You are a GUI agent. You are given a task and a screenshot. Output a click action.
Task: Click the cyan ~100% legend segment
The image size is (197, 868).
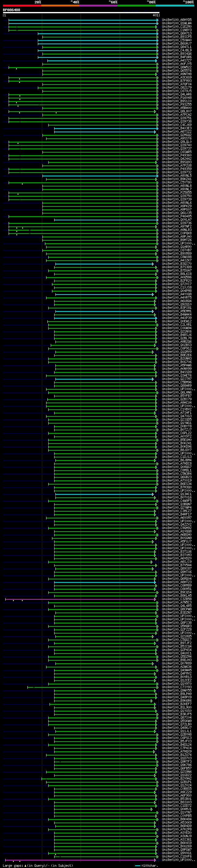(175, 6)
